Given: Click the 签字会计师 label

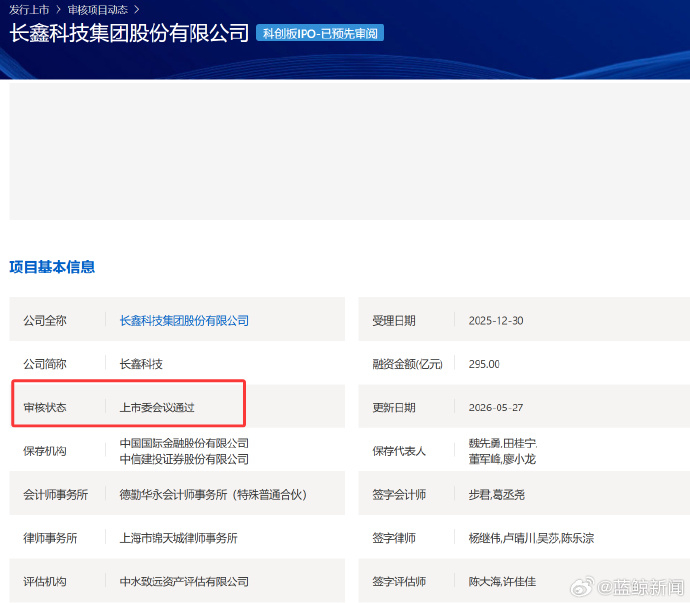Looking at the screenshot, I should tap(399, 494).
